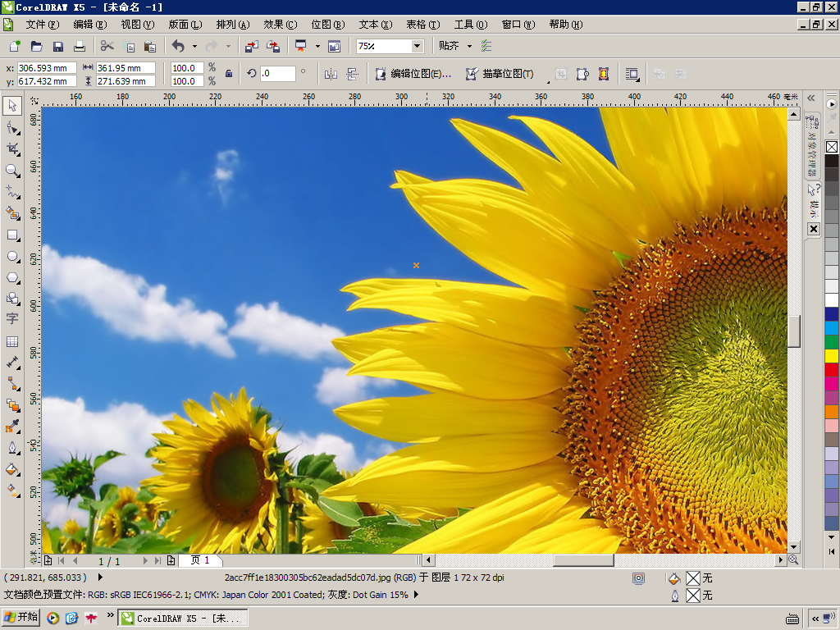
Task: Open the 编辑(E) menu
Action: point(89,25)
